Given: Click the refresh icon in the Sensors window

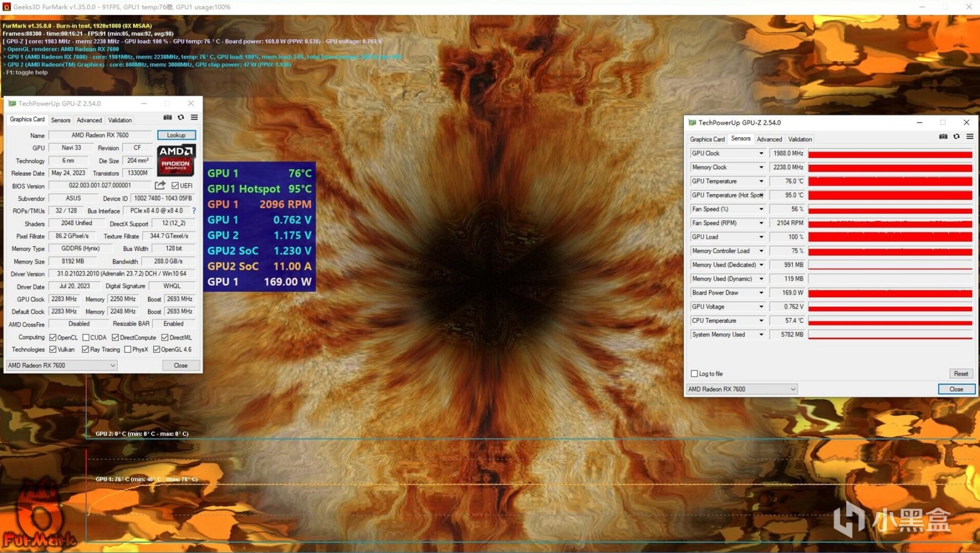Looking at the screenshot, I should (957, 137).
